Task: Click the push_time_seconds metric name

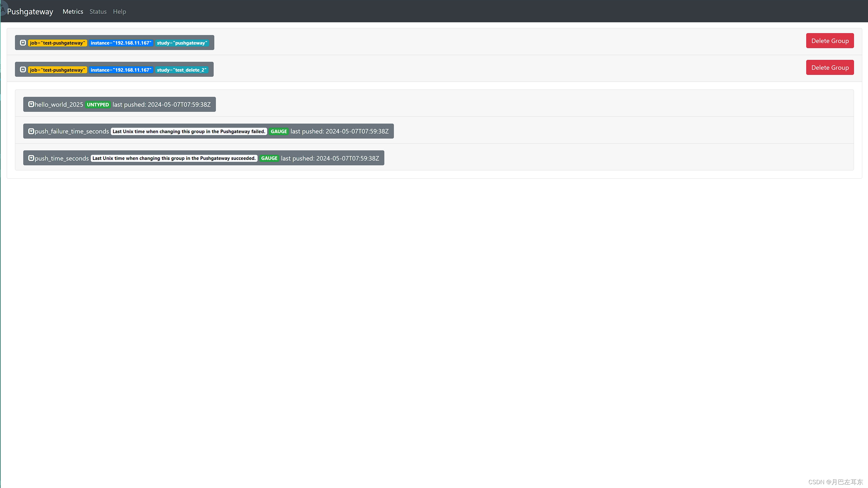Action: 62,158
